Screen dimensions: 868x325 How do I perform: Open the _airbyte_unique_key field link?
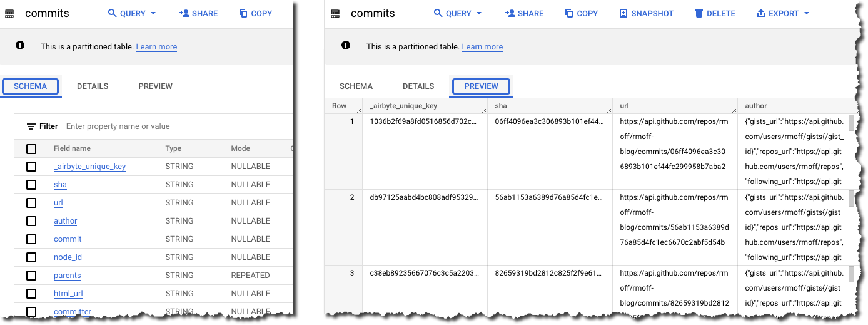(x=89, y=167)
